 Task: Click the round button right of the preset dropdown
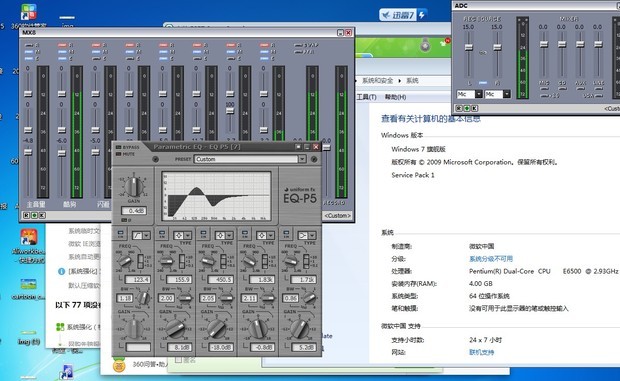314,159
